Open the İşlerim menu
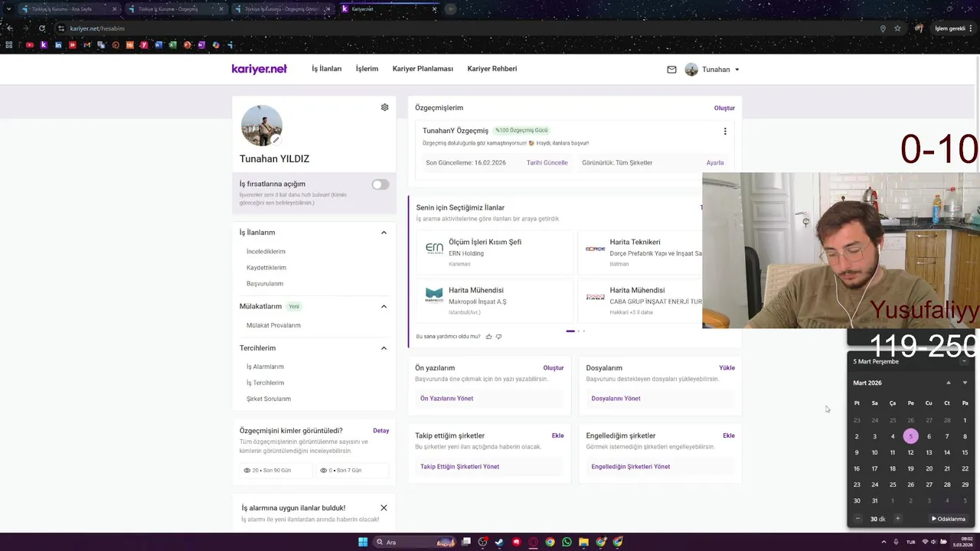The height and width of the screenshot is (551, 980). pos(367,69)
